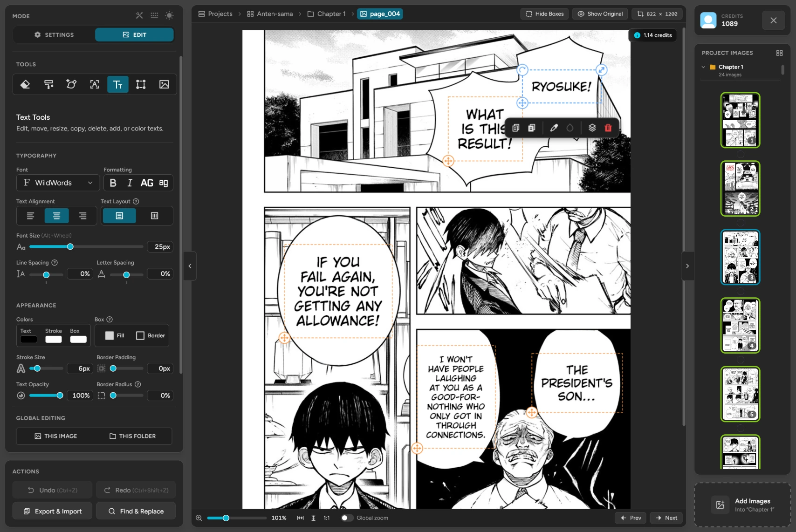Select the paint roller tool
The height and width of the screenshot is (532, 796).
click(48, 84)
